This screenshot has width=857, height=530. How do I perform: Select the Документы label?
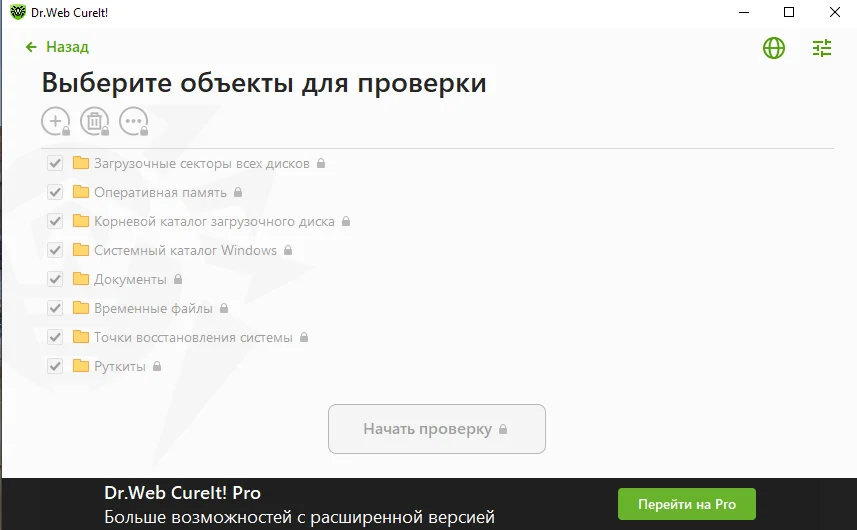pos(130,279)
